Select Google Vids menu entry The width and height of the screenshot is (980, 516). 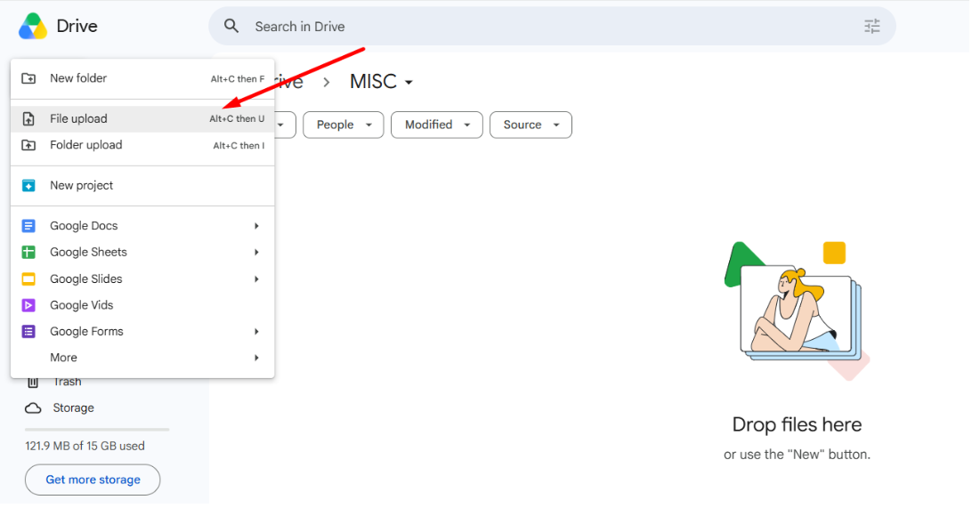(142, 305)
